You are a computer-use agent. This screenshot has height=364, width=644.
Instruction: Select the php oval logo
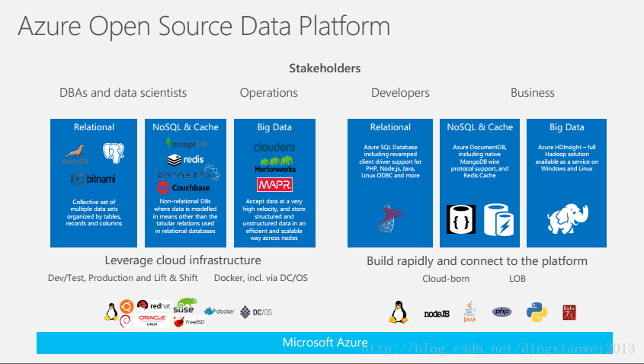tap(502, 312)
